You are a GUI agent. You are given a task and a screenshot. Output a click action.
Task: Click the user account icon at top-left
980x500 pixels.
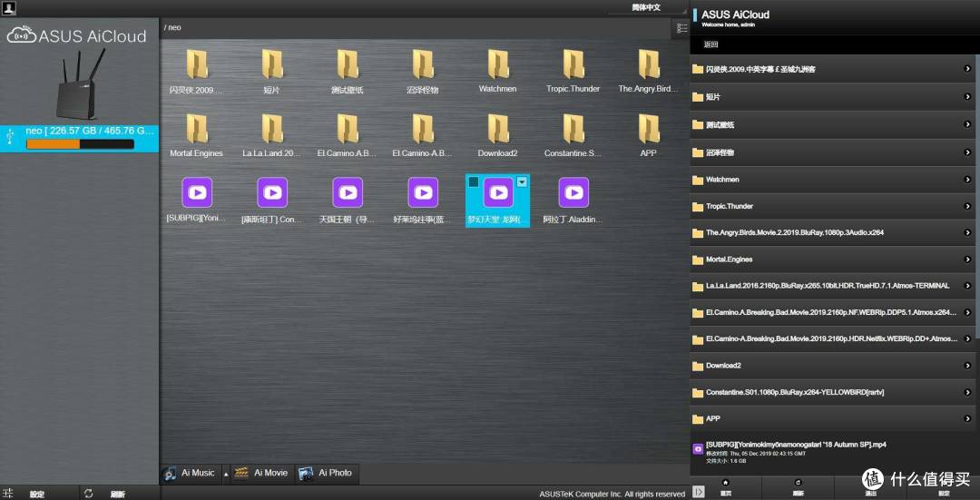[9, 8]
